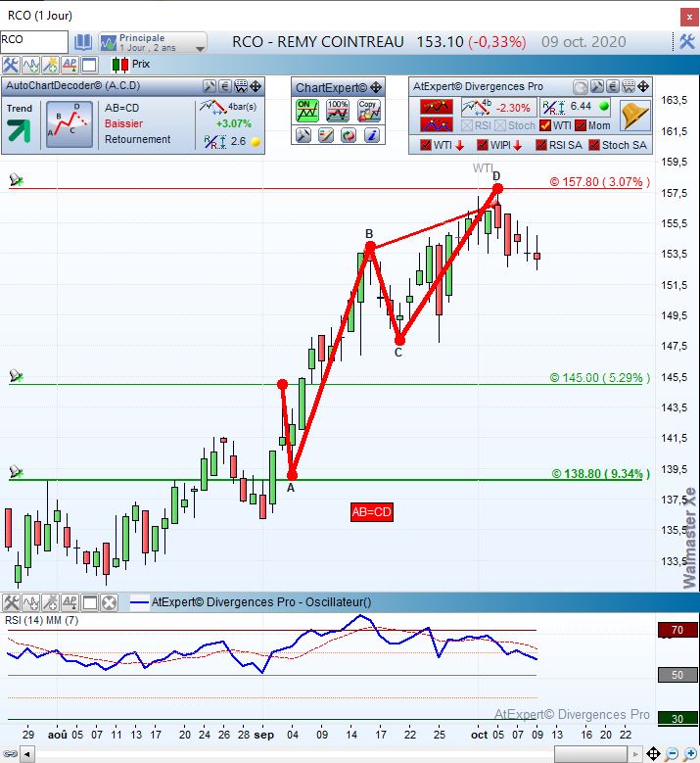This screenshot has width=700, height=763.
Task: Toggle the price chart window-frame icon
Action: tap(89, 65)
